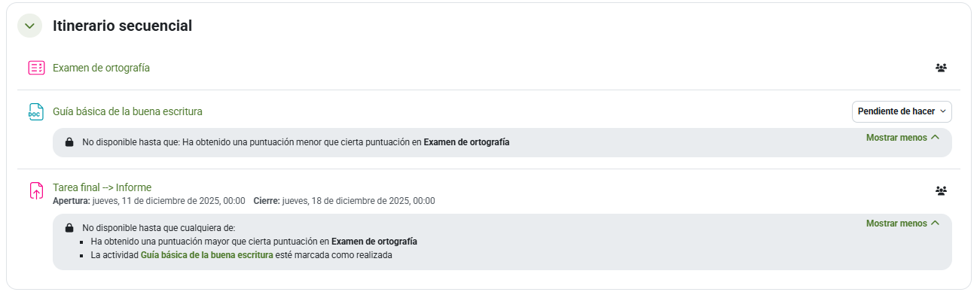Open the Pendiente de hacer completion dropdown
The height and width of the screenshot is (292, 980).
coord(902,111)
